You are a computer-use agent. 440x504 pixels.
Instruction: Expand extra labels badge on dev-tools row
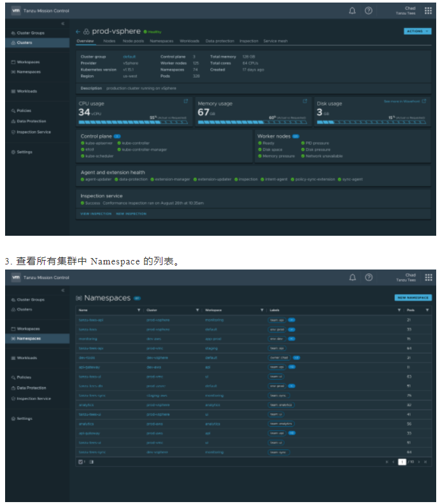coord(296,357)
